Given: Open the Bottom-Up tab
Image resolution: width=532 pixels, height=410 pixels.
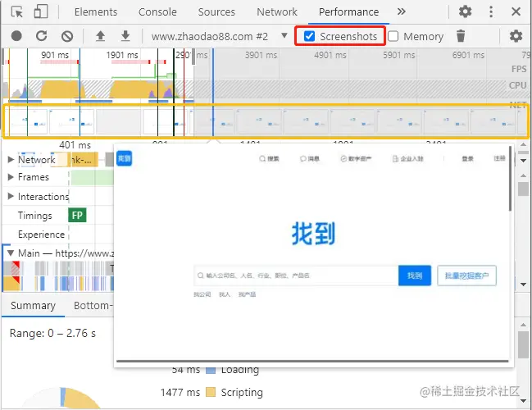Looking at the screenshot, I should (93, 306).
